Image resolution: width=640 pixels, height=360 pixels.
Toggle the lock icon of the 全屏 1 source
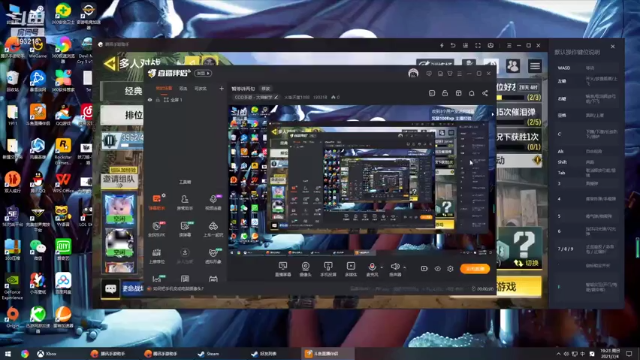point(158,100)
